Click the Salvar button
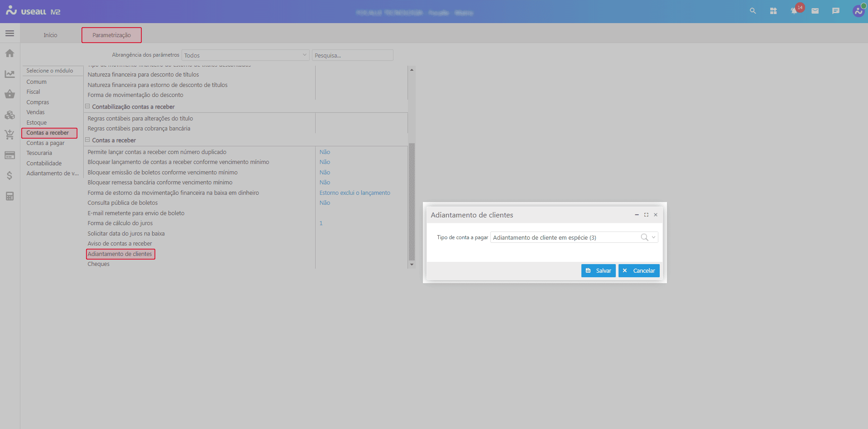This screenshot has height=429, width=868. (x=598, y=271)
